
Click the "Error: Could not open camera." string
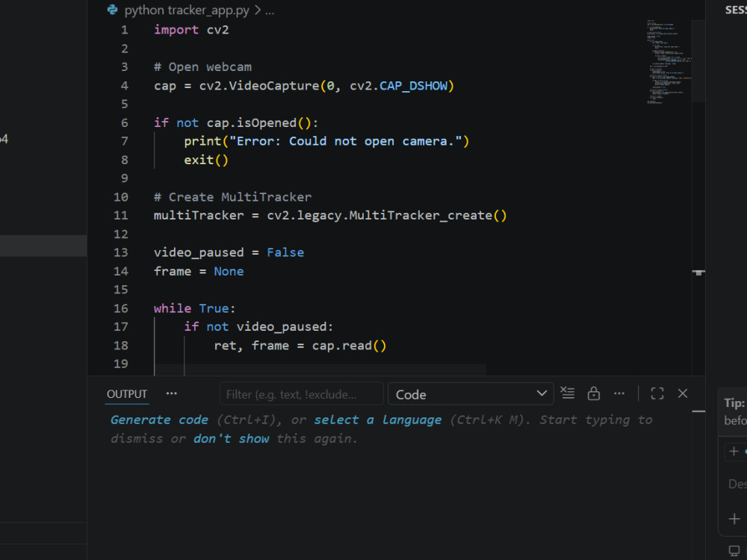pos(346,141)
